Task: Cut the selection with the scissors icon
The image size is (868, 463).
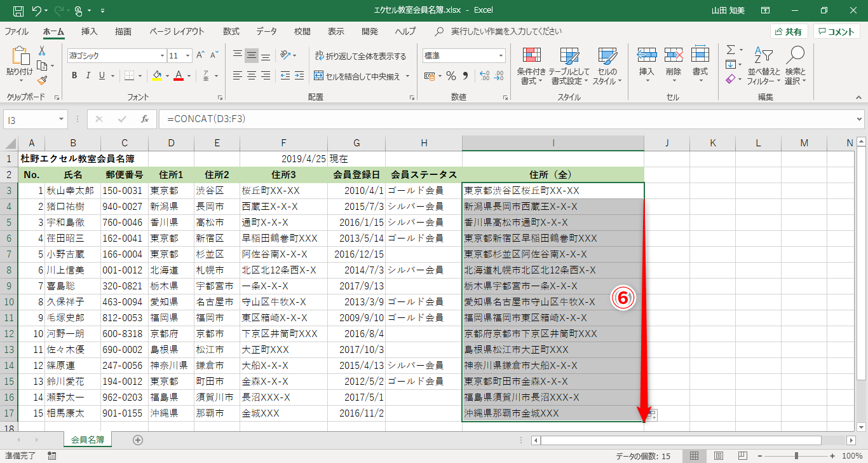Action: pos(42,50)
